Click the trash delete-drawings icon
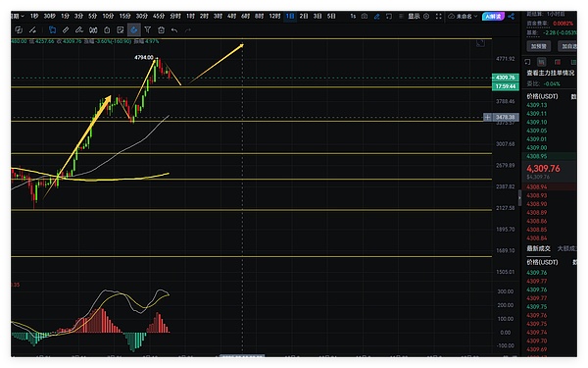The height and width of the screenshot is (368, 588). pos(162,30)
